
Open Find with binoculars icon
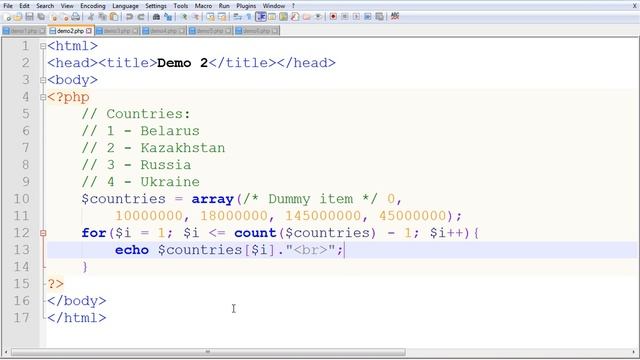coord(156,17)
